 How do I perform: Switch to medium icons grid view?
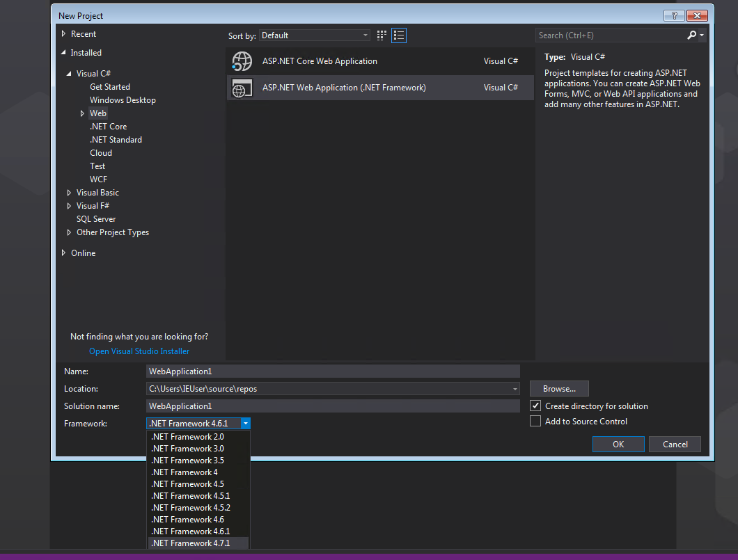[x=382, y=35]
